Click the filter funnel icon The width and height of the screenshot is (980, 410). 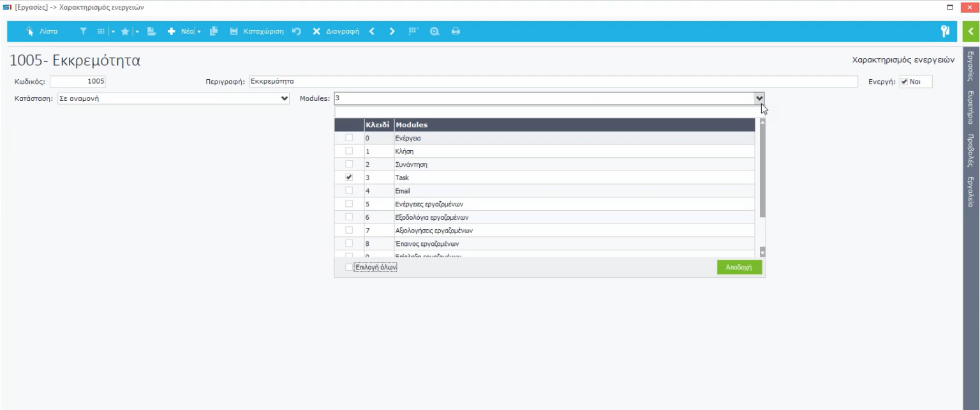tap(83, 31)
